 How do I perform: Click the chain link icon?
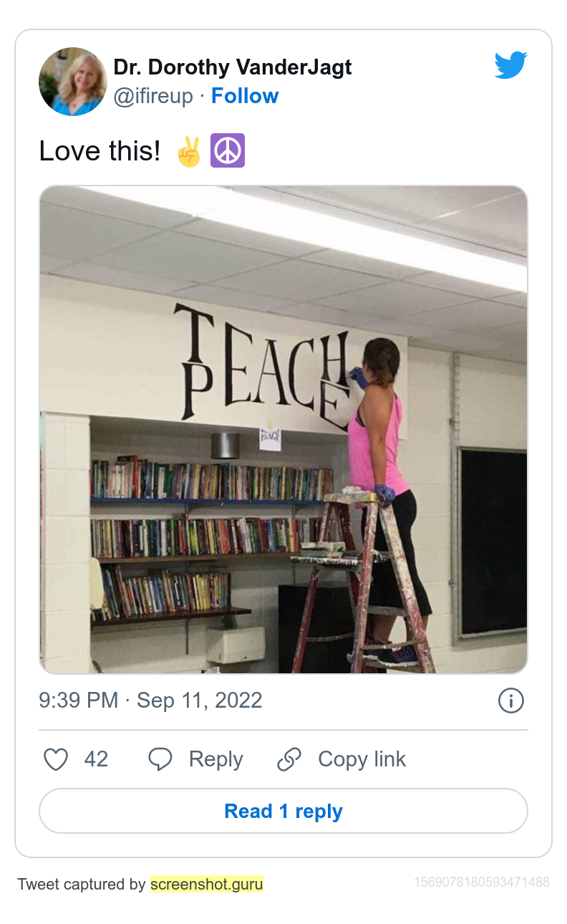pyautogui.click(x=289, y=759)
